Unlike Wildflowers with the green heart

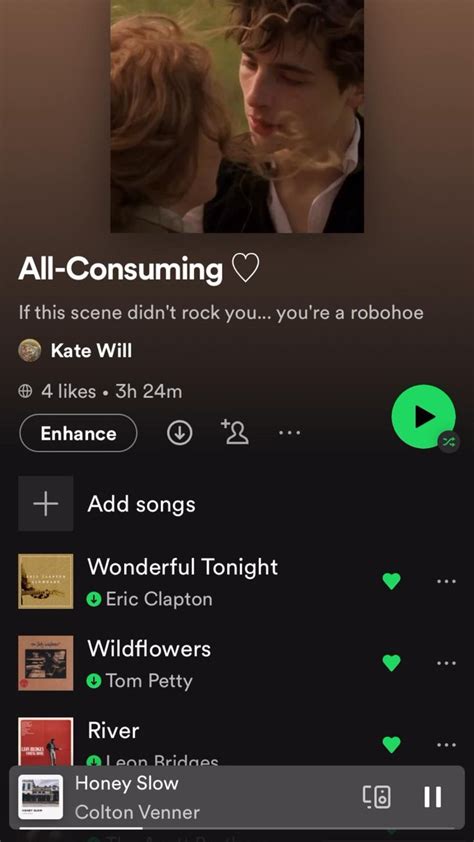[x=391, y=663]
